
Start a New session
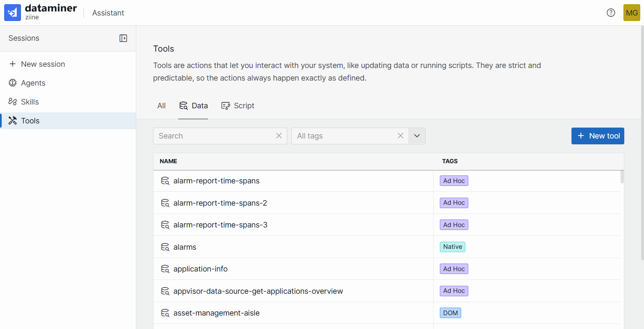[68, 64]
